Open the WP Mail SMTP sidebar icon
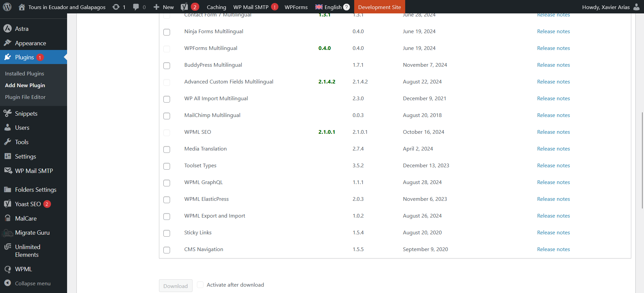The height and width of the screenshot is (293, 644). [x=8, y=171]
